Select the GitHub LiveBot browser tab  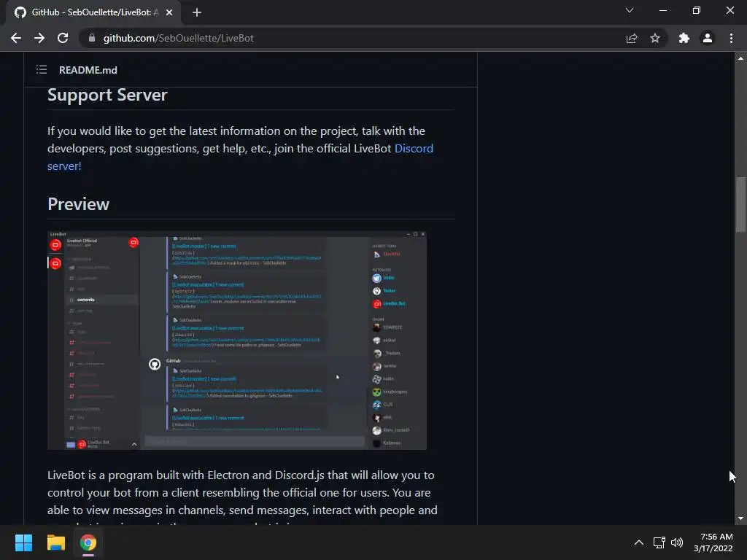pos(93,12)
